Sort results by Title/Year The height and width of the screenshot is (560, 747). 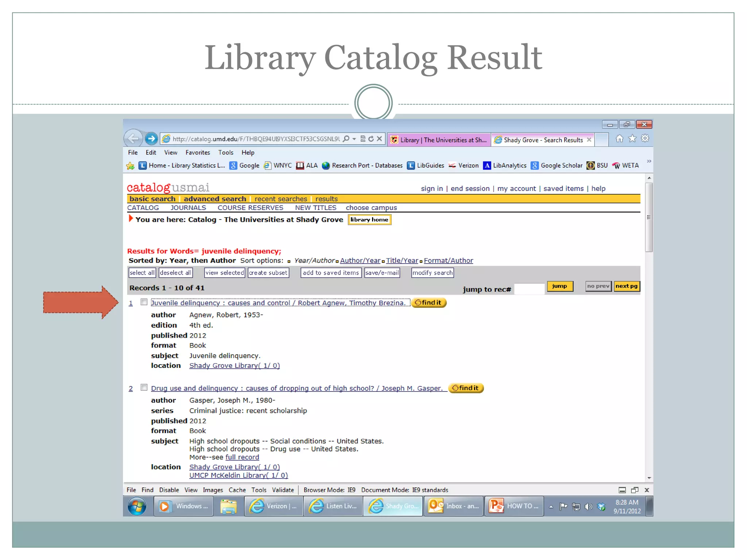[x=402, y=261]
